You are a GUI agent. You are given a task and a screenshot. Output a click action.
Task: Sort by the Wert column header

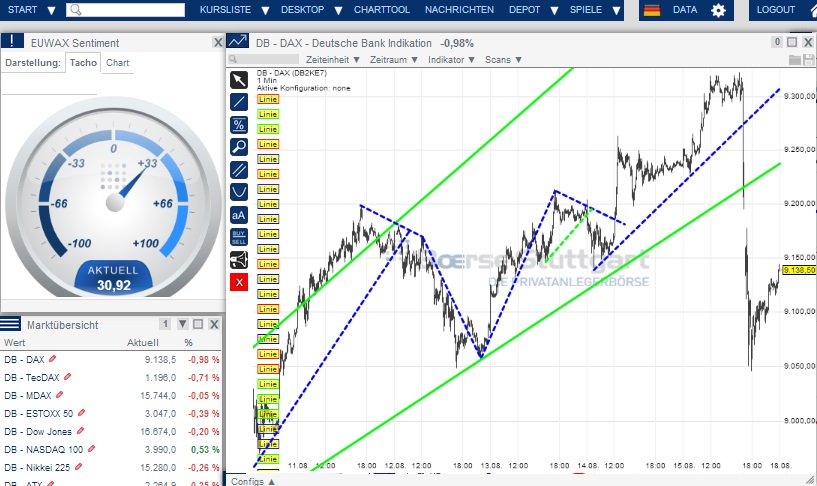[x=15, y=342]
